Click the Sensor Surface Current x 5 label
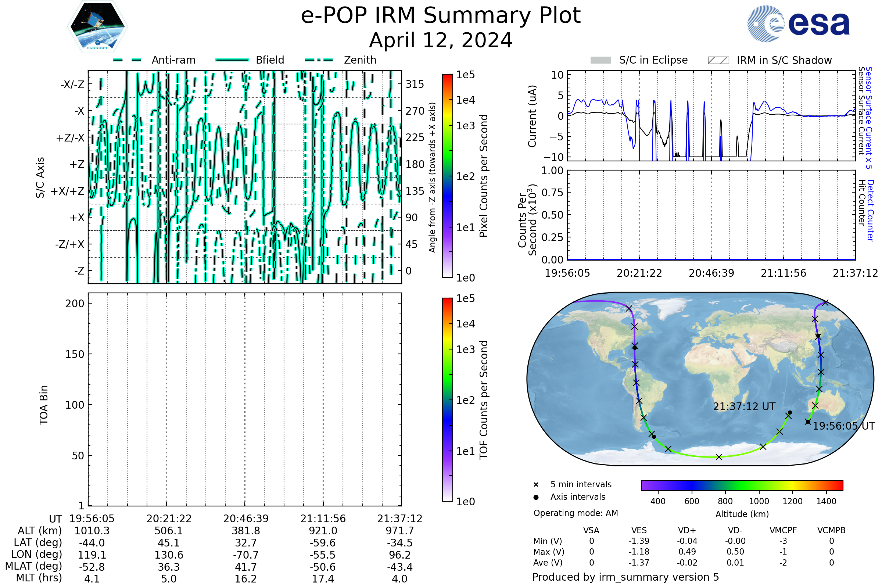The width and height of the screenshot is (882, 588). [x=869, y=118]
